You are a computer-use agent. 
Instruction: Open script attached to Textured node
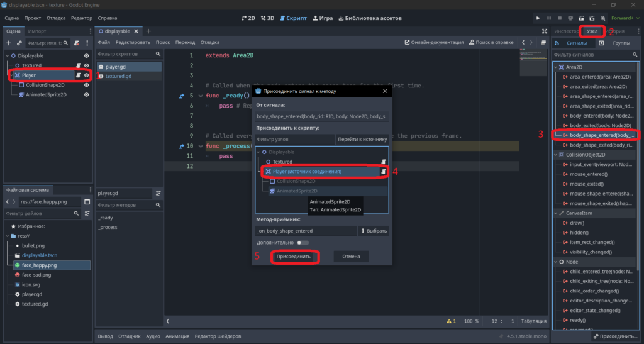click(x=79, y=65)
